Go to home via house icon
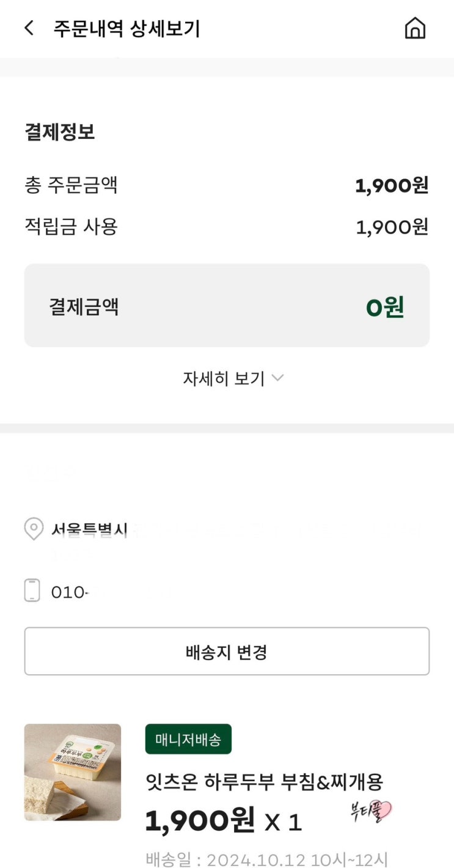 click(415, 28)
